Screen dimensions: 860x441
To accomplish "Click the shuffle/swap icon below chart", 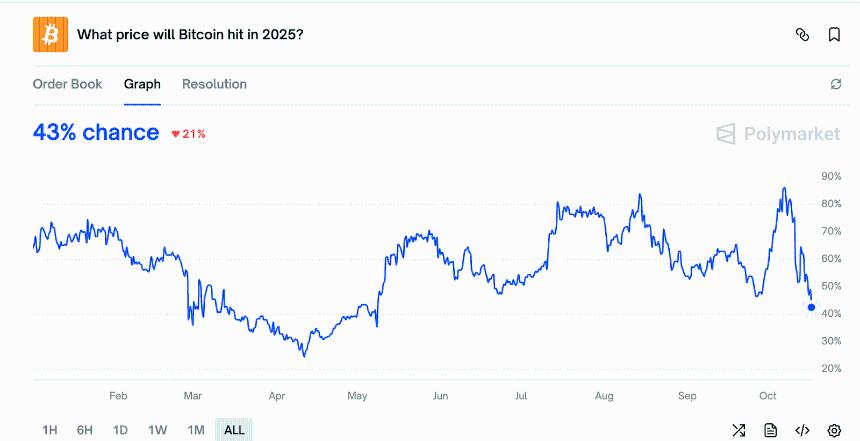I will [x=738, y=430].
